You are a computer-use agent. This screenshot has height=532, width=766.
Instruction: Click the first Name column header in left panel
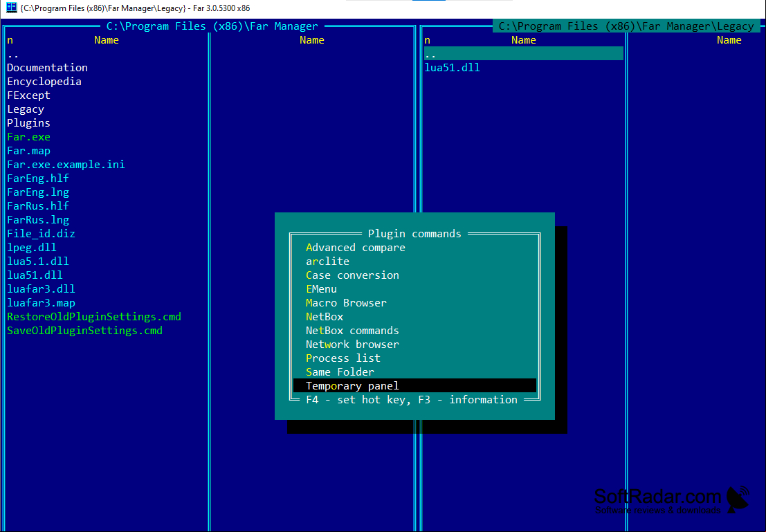[107, 40]
